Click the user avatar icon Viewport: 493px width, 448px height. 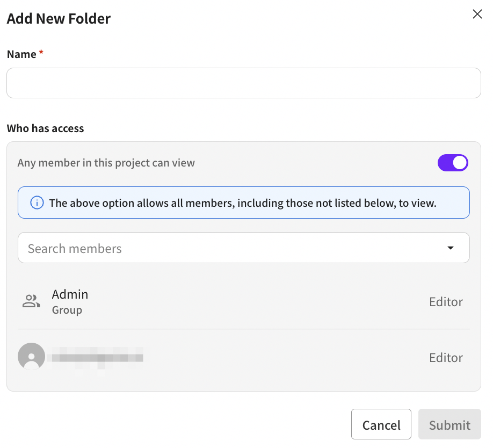click(31, 356)
